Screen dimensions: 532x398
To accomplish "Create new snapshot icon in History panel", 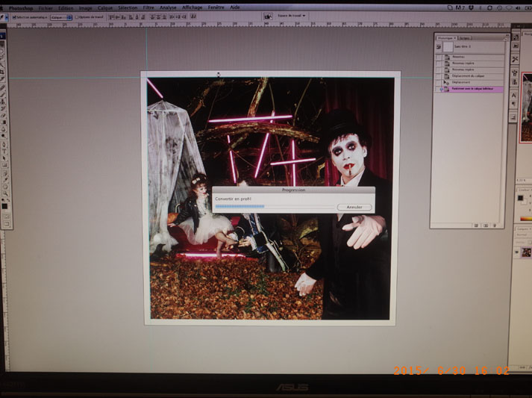I will coord(486,226).
